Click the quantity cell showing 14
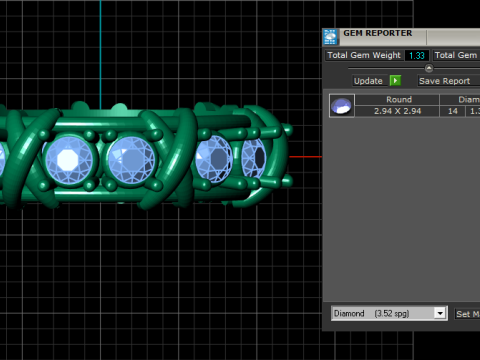480x360 pixels. point(452,111)
